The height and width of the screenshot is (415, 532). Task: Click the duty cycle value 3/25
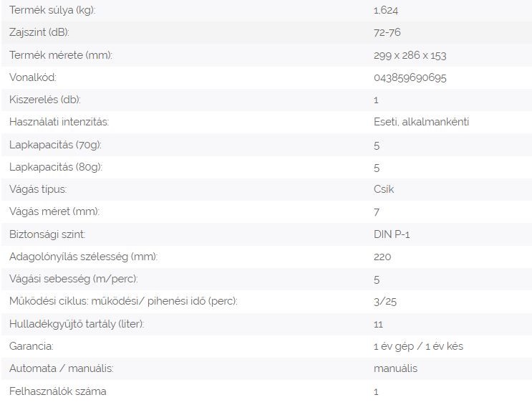[385, 302]
